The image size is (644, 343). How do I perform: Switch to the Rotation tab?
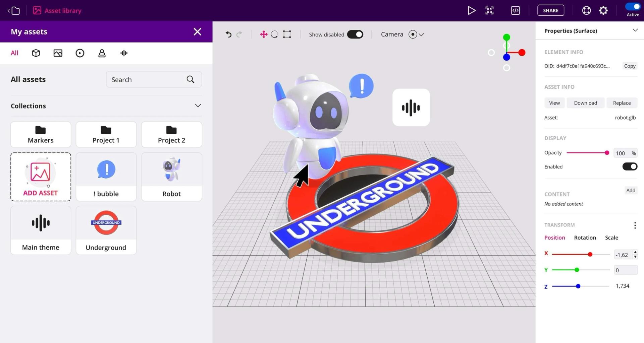tap(585, 237)
